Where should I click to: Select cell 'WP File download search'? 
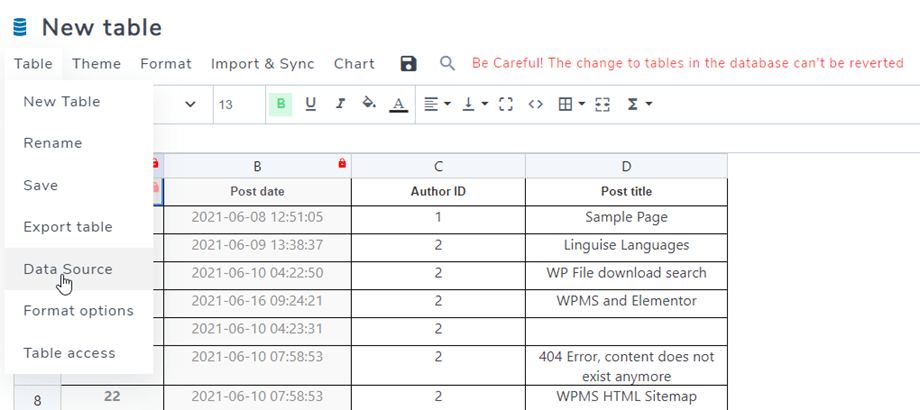[x=626, y=275]
